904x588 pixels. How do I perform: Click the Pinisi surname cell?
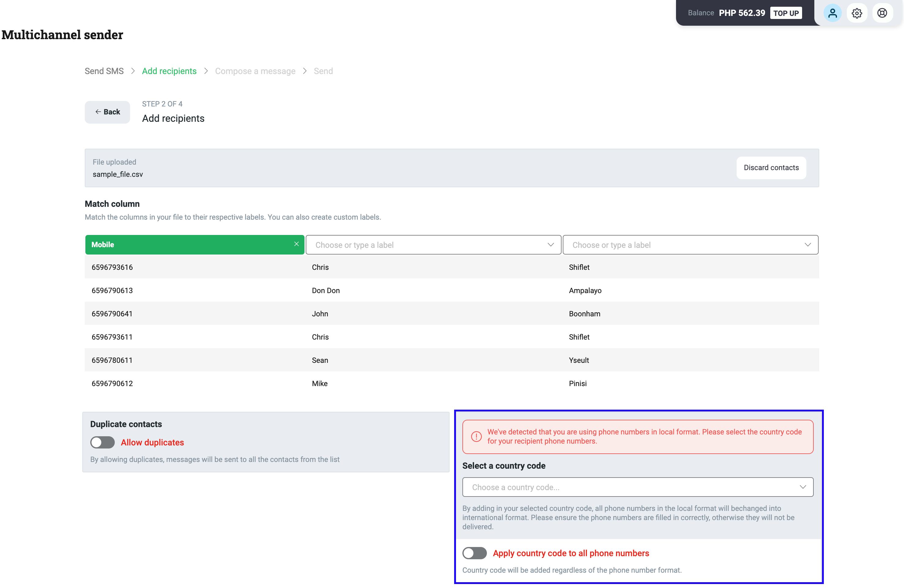578,383
